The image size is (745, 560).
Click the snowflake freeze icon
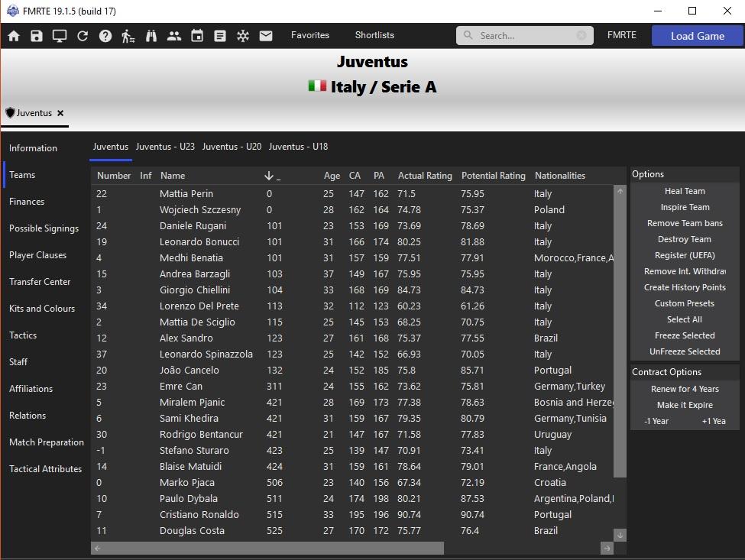(x=243, y=36)
